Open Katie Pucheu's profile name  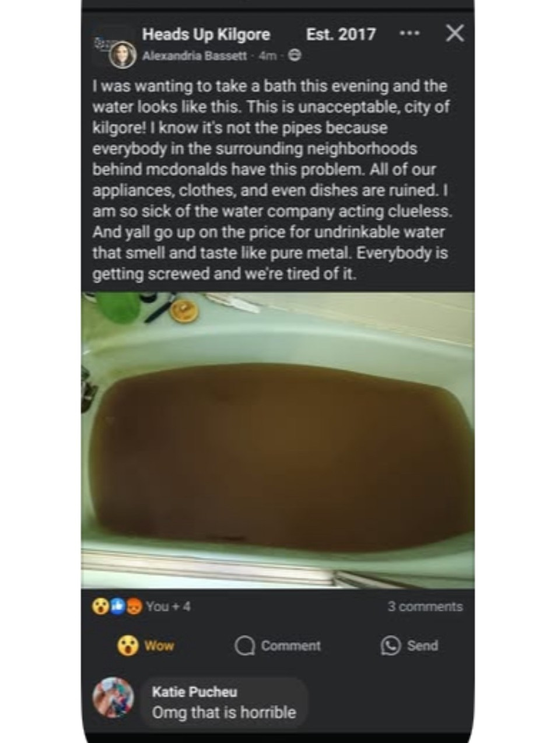pyautogui.click(x=194, y=692)
